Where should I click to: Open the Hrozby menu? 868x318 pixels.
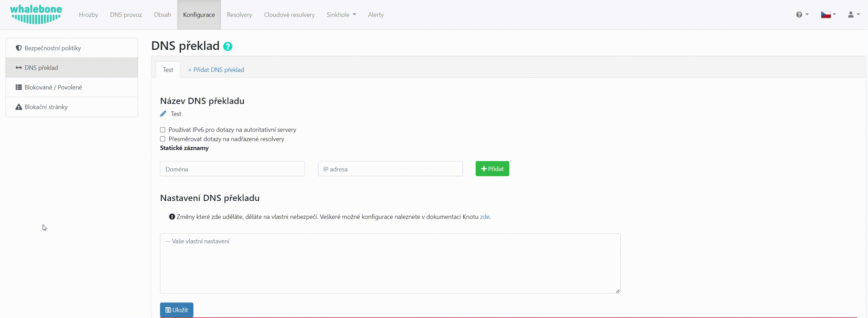(x=88, y=15)
